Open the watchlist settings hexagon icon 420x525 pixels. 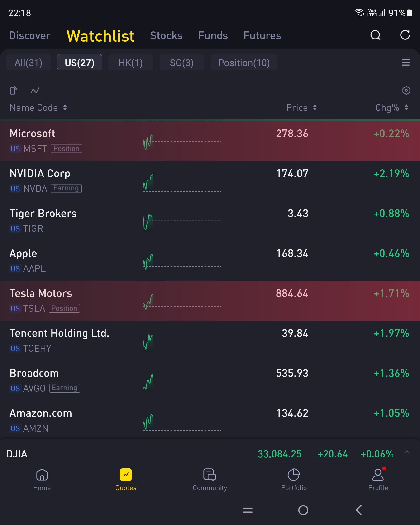coord(406,91)
